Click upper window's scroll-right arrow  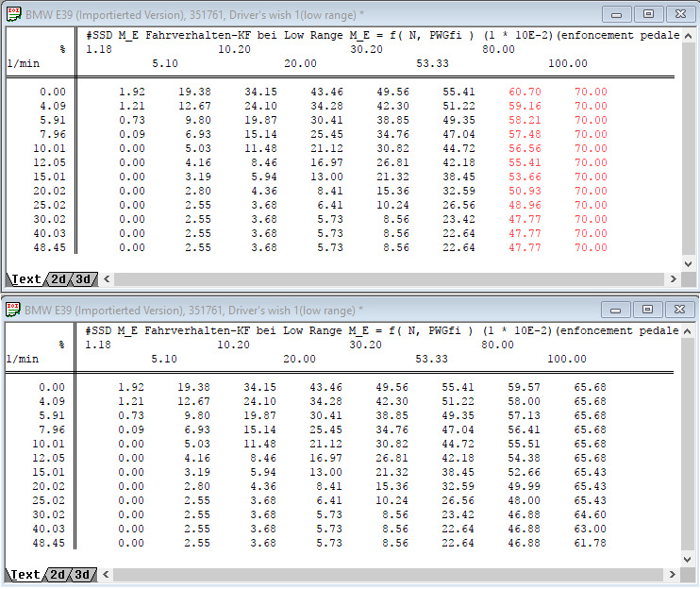click(674, 279)
